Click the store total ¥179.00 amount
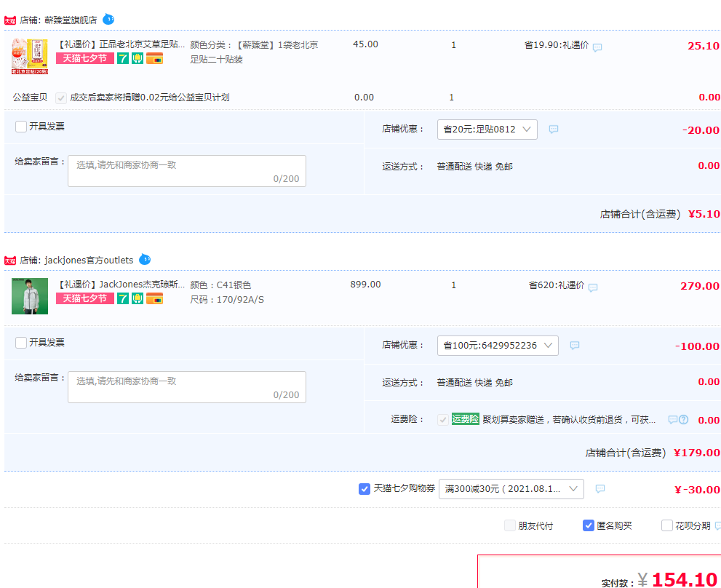Screen dimensions: 721x588 [x=697, y=453]
